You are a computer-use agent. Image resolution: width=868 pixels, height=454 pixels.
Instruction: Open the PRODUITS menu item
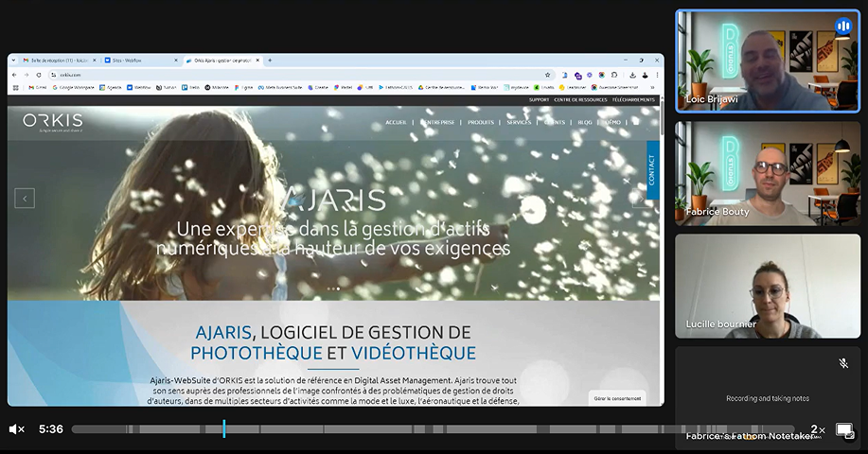481,122
